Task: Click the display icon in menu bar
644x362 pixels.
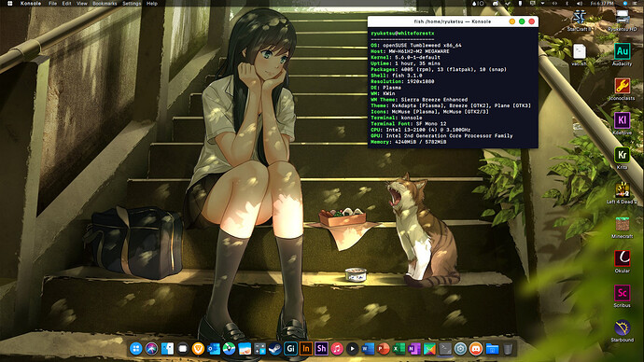Action: 533,4
